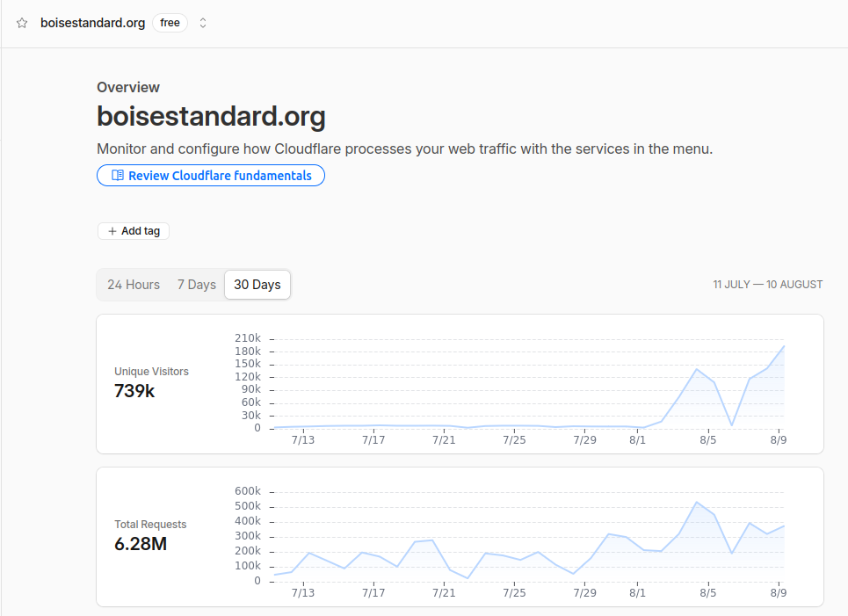Viewport: 848px width, 616px height.
Task: Switch to the 24 Hours tab
Action: click(x=134, y=285)
